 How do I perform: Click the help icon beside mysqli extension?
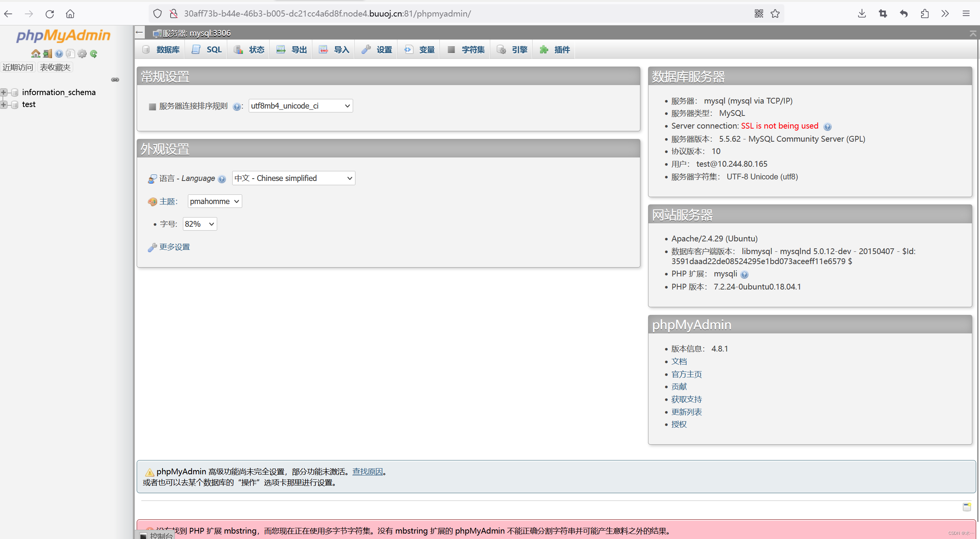744,275
